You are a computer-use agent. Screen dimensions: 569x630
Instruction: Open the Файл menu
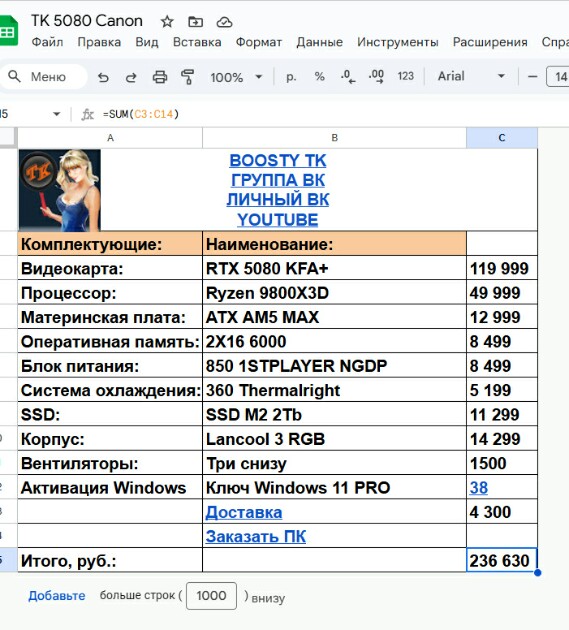[x=47, y=42]
